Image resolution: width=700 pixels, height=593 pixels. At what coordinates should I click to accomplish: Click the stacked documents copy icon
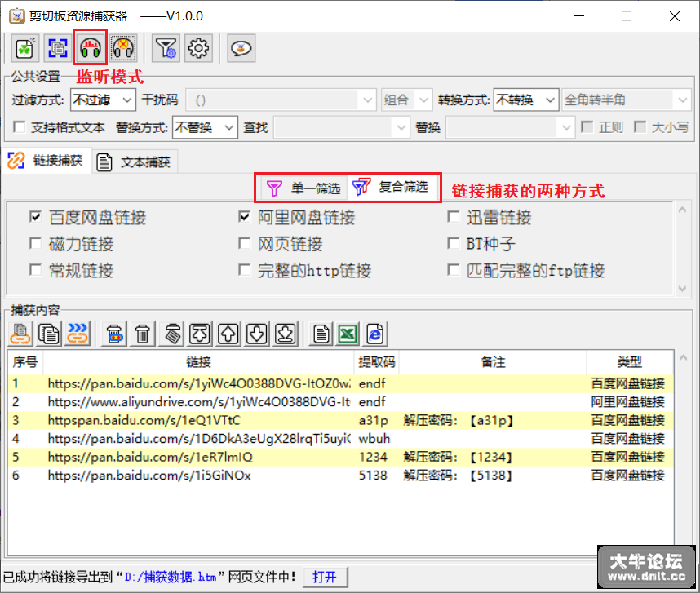coord(49,334)
